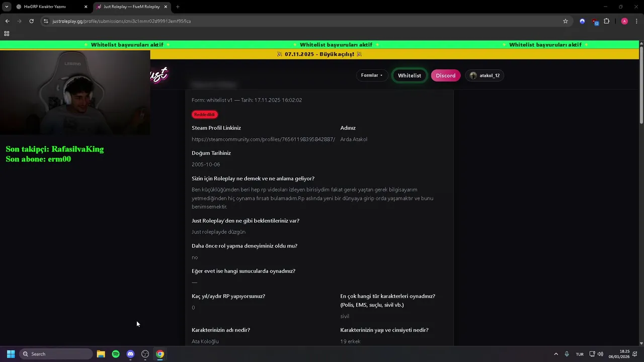Image resolution: width=644 pixels, height=362 pixels.
Task: Click the pink Discord button
Action: [445, 75]
